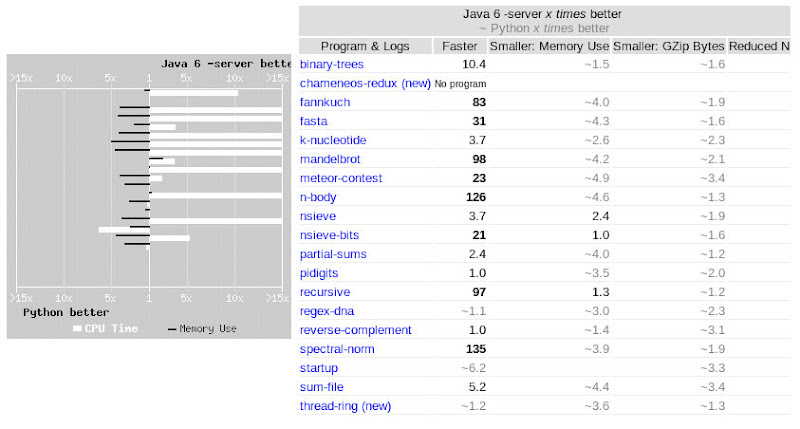This screenshot has height=429, width=800.
Task: Click the Program & Logs column header
Action: 365,46
